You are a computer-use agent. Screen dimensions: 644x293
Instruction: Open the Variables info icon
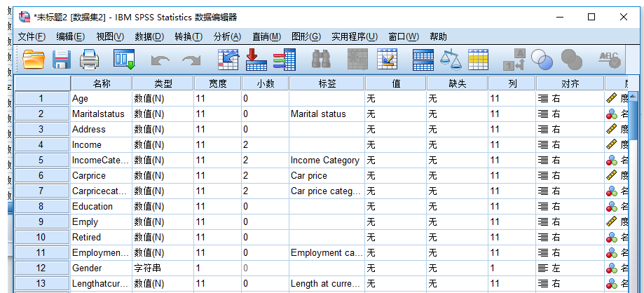click(285, 59)
